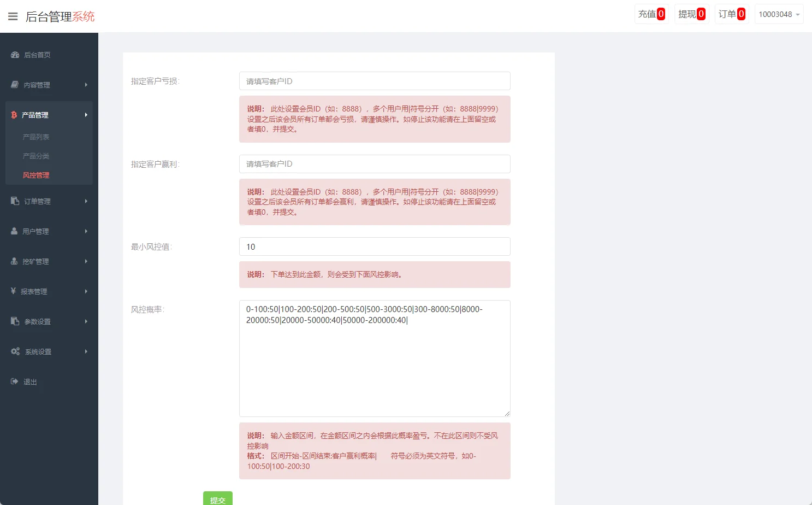The image size is (812, 505).
Task: Click the dashboard icon beside 后台首页
Action: pos(15,55)
